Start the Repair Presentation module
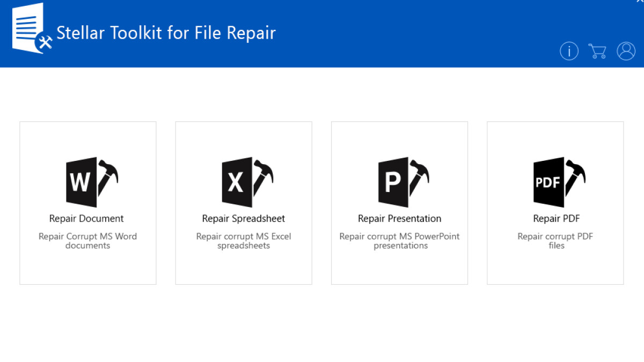The width and height of the screenshot is (644, 362). (399, 202)
